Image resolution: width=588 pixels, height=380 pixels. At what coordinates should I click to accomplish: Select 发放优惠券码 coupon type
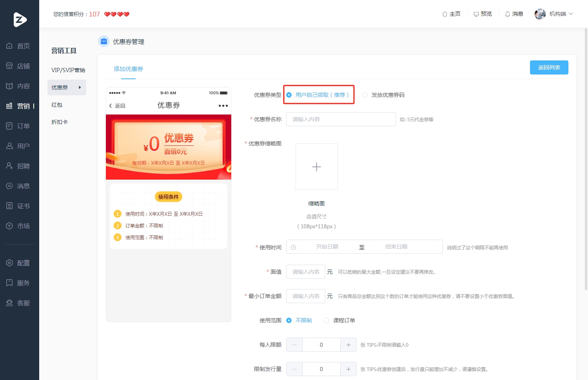(383, 95)
